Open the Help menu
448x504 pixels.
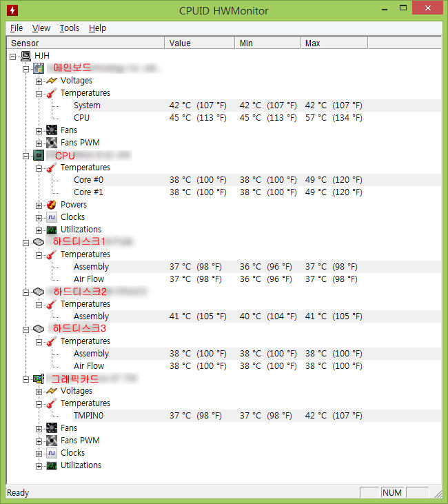97,28
